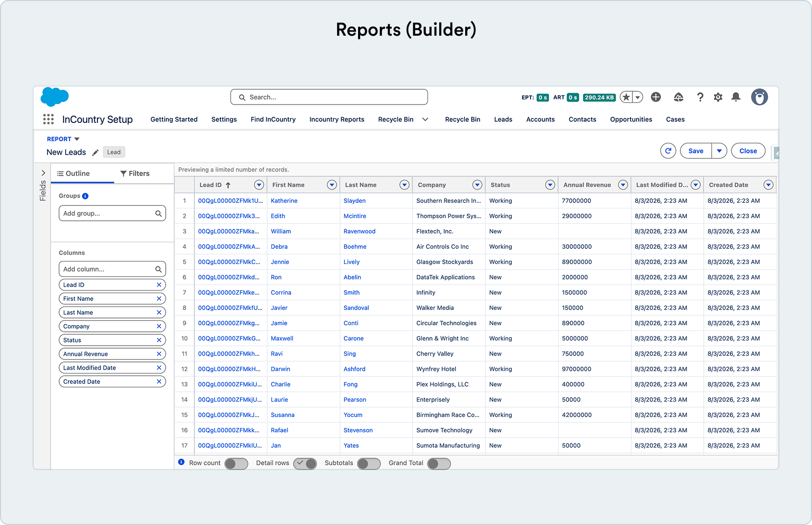Screen dimensions: 812x525
Task: Open the Setup gear icon
Action: click(718, 97)
